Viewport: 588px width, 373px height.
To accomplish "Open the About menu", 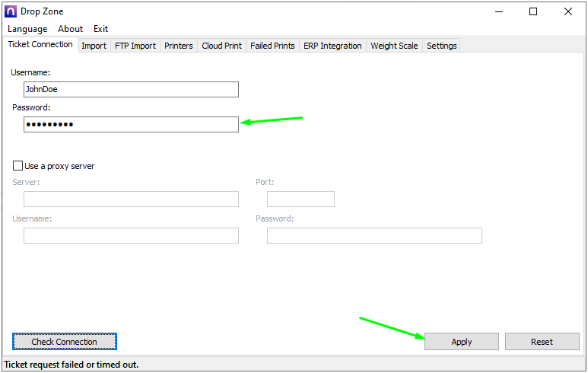I will [71, 29].
